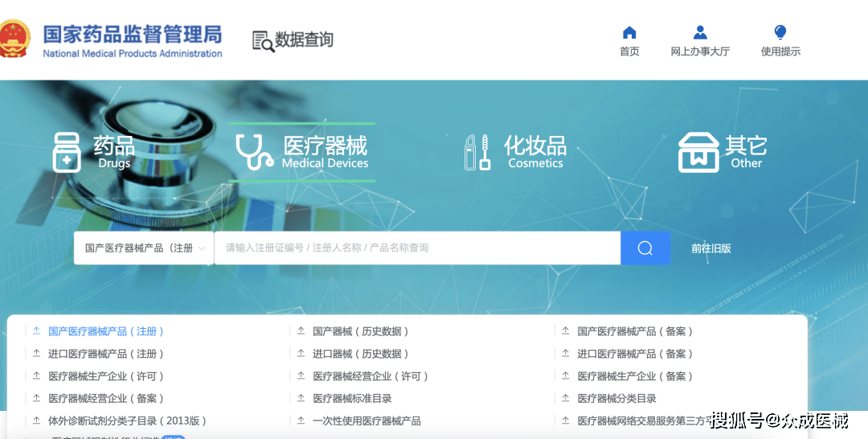Click upload icon beside 进口器械(历史数据)
This screenshot has width=868, height=439.
coord(301,353)
